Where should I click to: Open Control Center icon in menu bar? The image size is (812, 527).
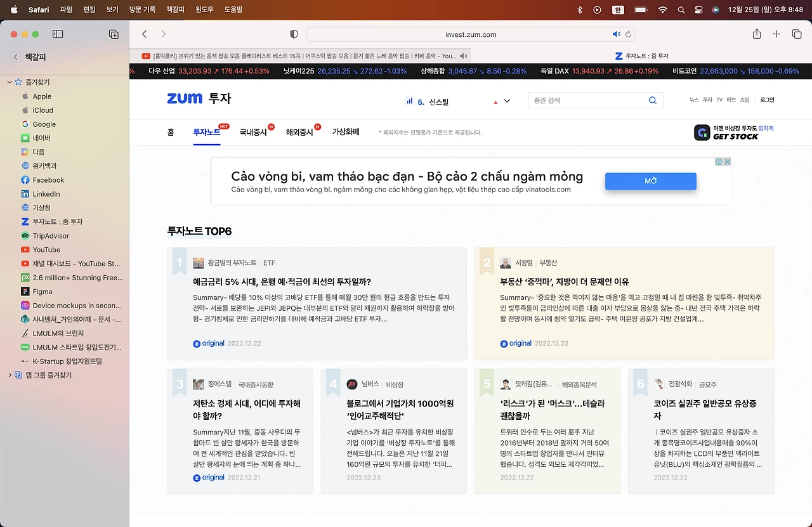[x=699, y=10]
